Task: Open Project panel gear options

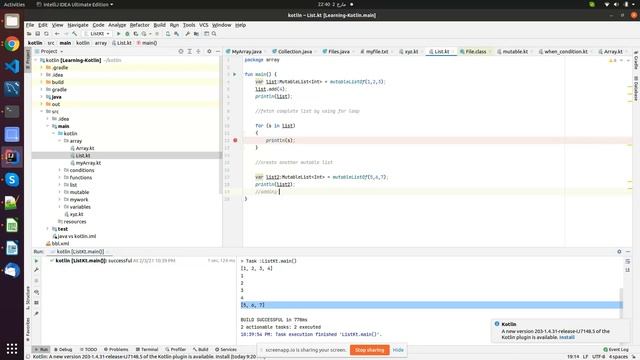Action: [209, 51]
